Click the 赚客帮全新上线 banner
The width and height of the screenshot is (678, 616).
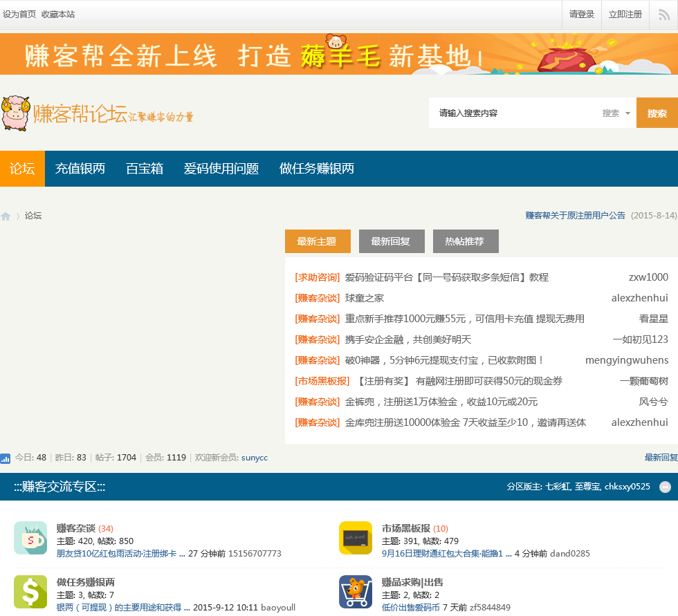pyautogui.click(x=339, y=54)
